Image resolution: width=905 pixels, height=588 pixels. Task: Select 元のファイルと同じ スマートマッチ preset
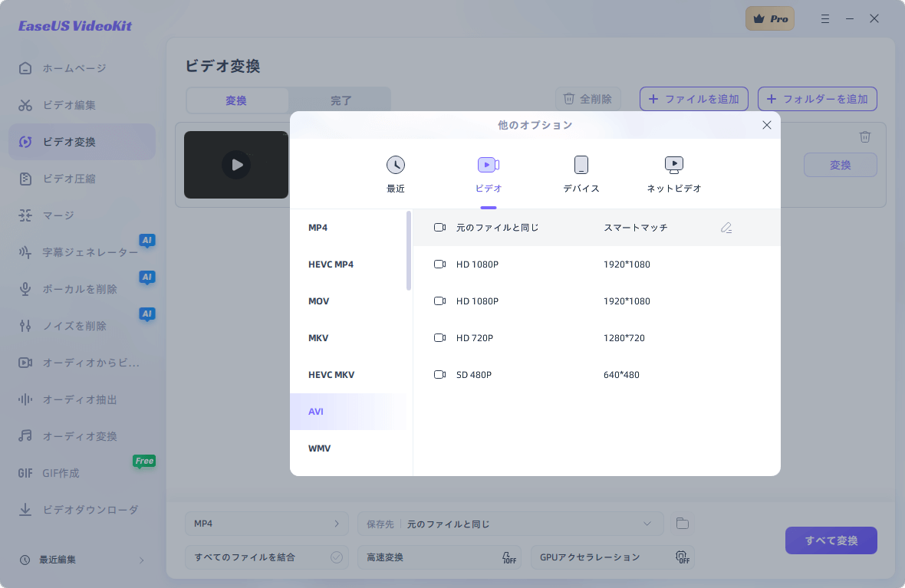coord(597,228)
